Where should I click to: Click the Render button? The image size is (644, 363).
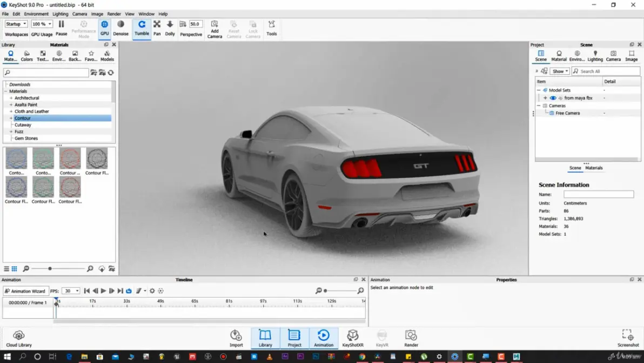point(411,339)
